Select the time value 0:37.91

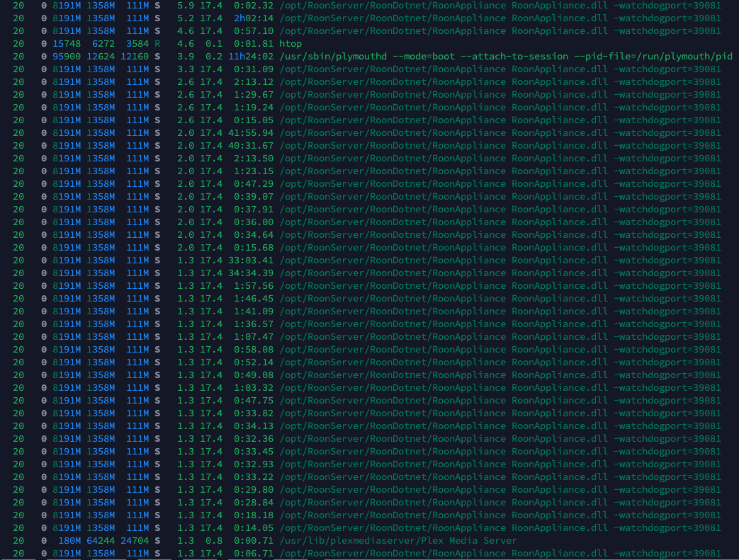click(254, 209)
